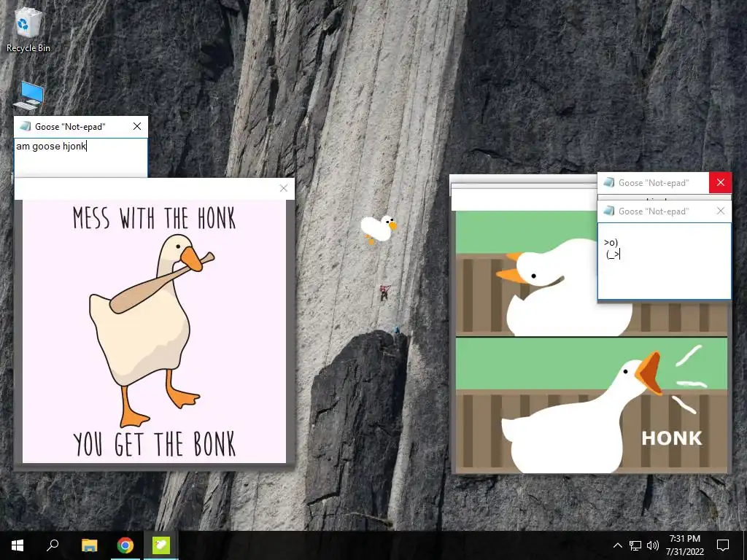
Task: Open network status tray icon
Action: pos(635,545)
